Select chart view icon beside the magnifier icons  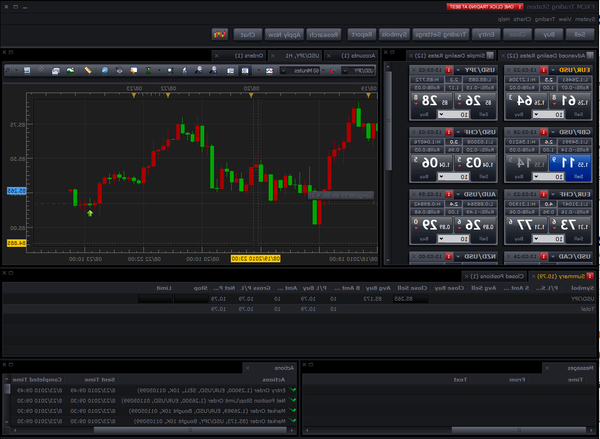click(230, 71)
